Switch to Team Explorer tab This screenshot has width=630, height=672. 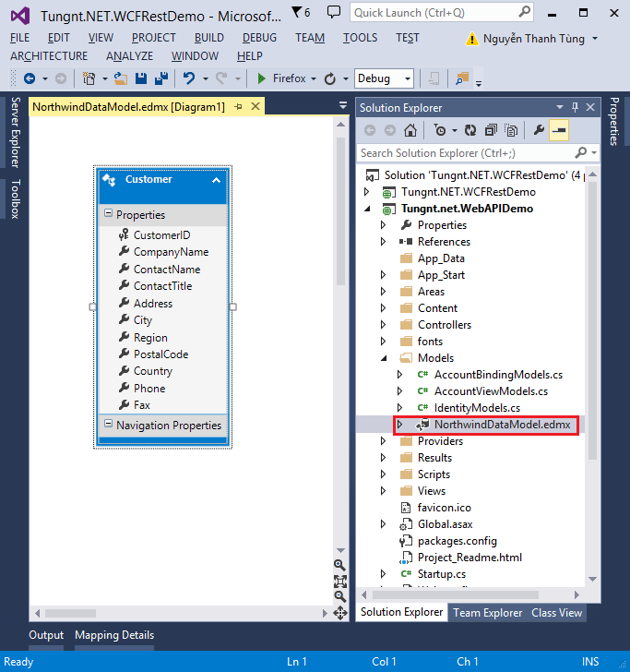pyautogui.click(x=488, y=613)
